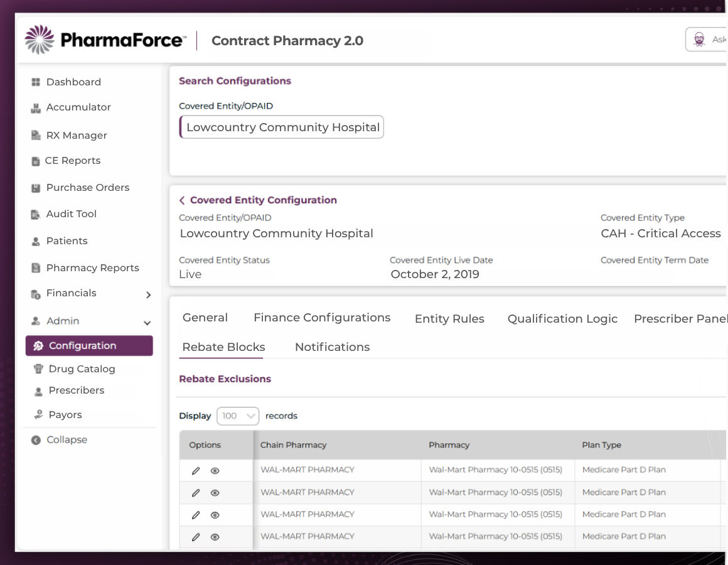Open Accumulator from the sidebar
728x565 pixels.
point(78,108)
